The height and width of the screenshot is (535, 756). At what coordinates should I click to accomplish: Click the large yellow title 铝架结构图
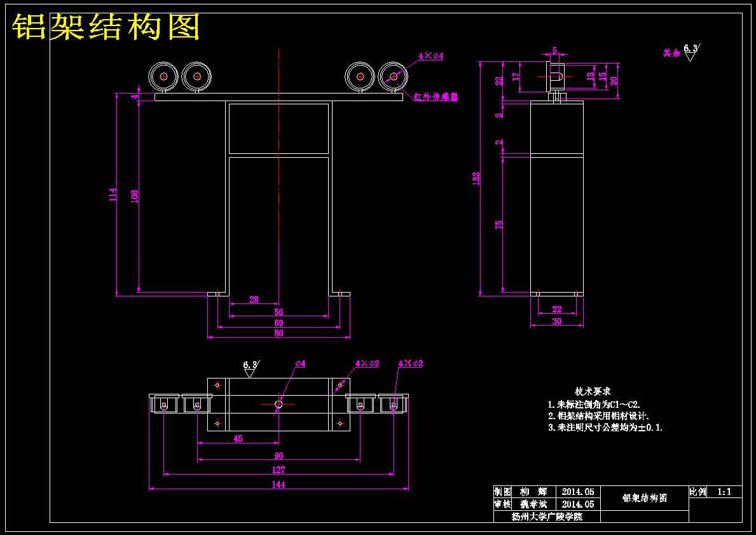click(106, 27)
